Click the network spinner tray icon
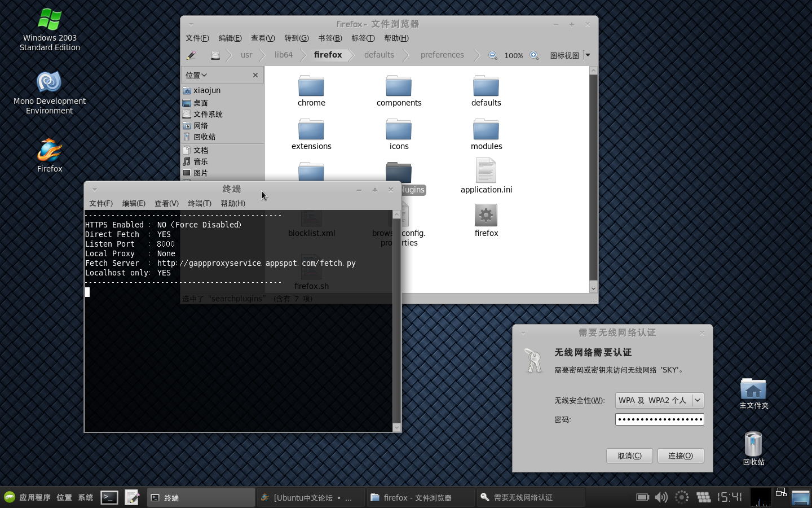 click(x=682, y=497)
